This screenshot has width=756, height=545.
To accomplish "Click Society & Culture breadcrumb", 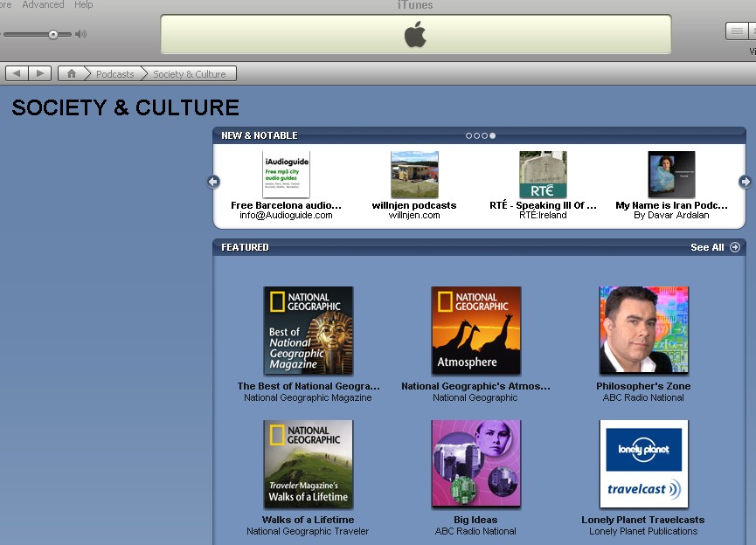I will point(190,74).
